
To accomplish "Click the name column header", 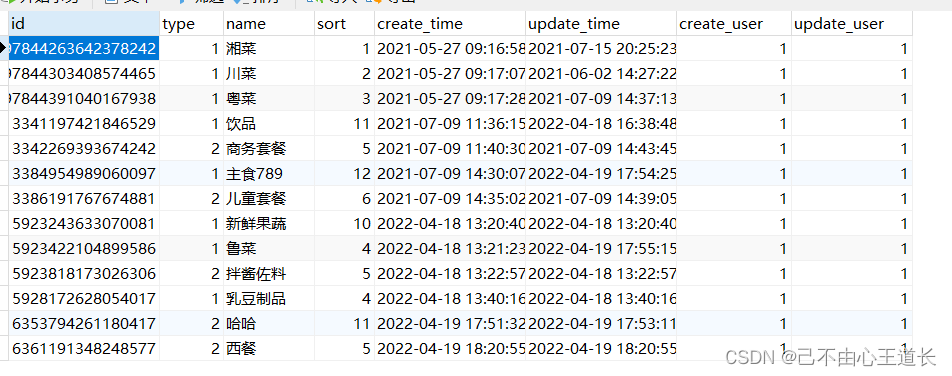I will coord(268,24).
